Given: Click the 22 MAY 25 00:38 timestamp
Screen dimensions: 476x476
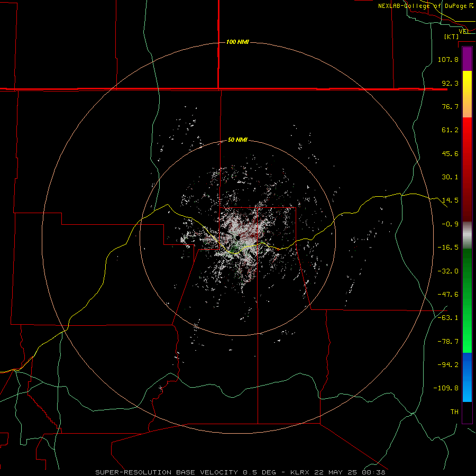Looking at the screenshot, I should (x=349, y=472).
